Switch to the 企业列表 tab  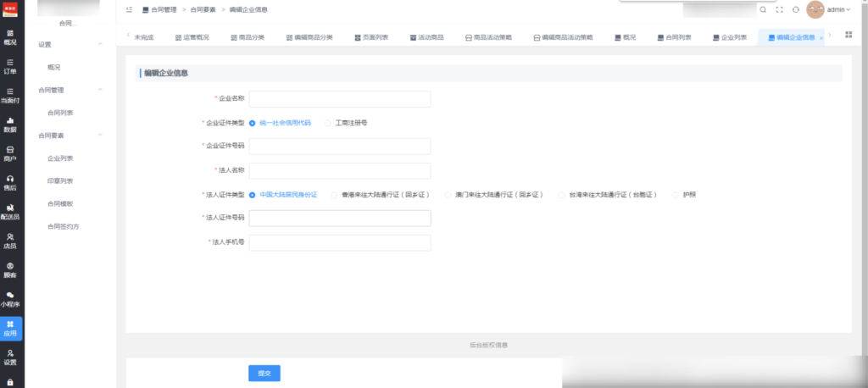coord(729,38)
